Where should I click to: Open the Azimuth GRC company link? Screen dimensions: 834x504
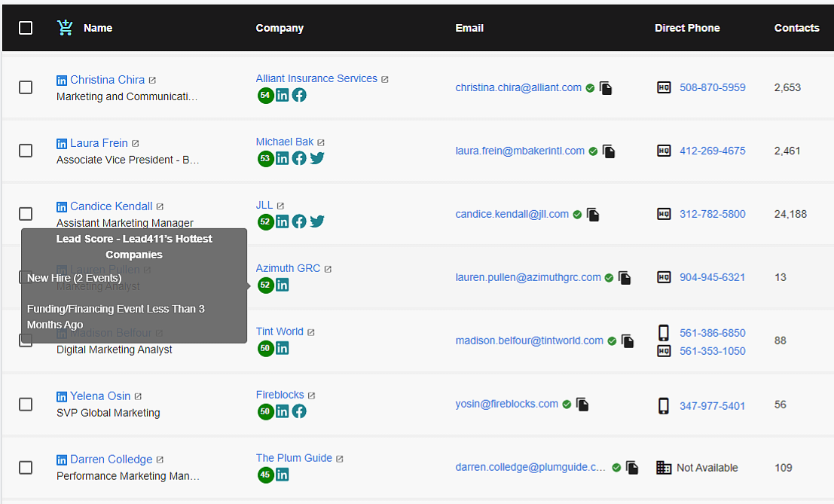click(x=288, y=268)
